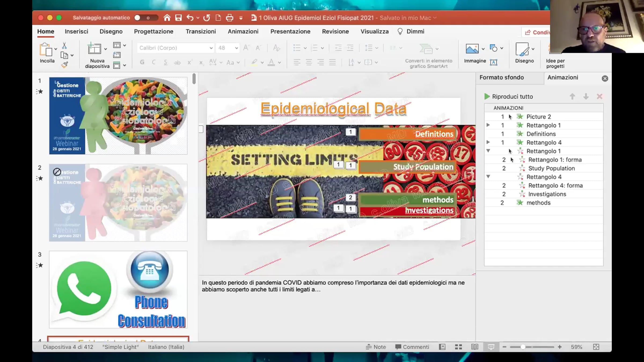The image size is (644, 362).
Task: Click the text highlight color swatch
Action: click(254, 62)
